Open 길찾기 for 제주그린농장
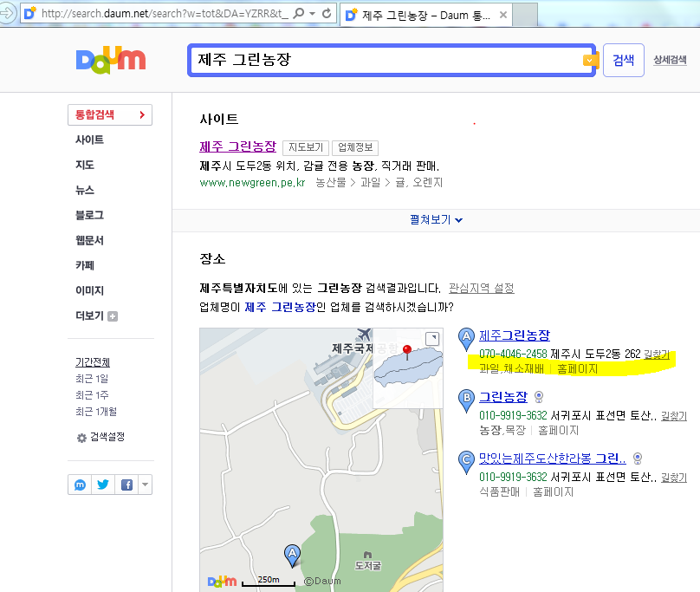 tap(657, 355)
